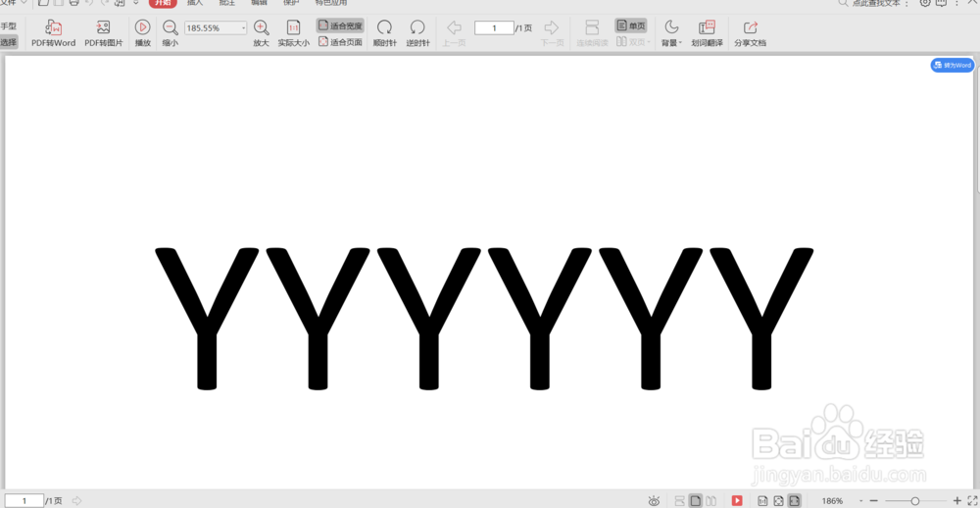Expand quick access toolbar customize arrow
Screen dimensions: 980x508
coord(135,3)
